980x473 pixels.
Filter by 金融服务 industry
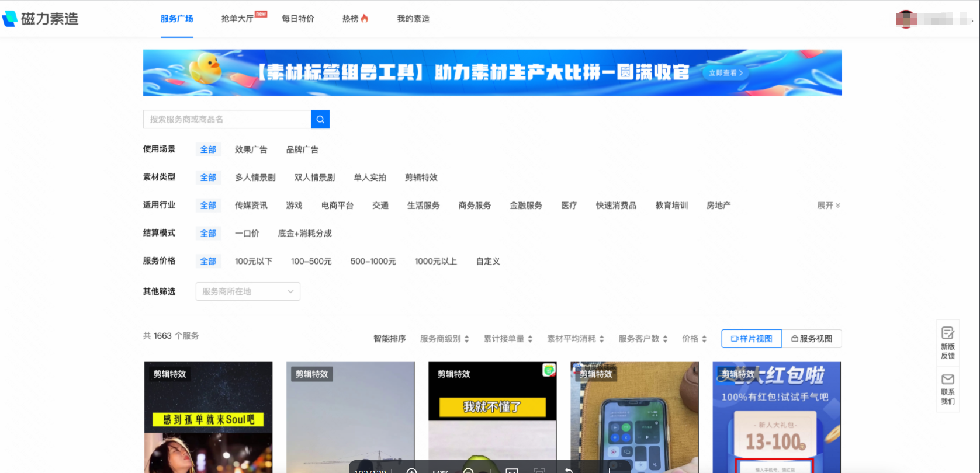[526, 206]
